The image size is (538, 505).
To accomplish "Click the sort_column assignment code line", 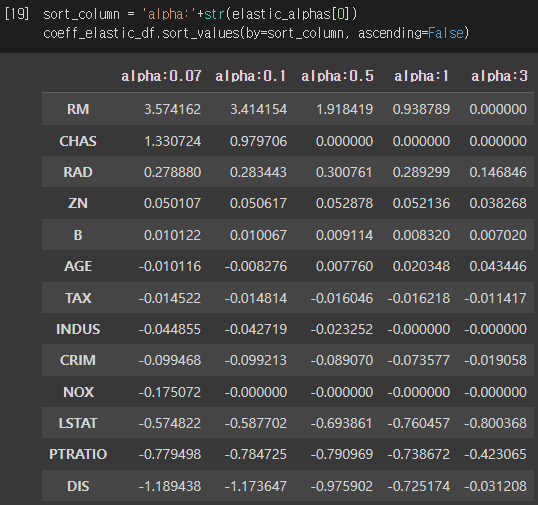I will [200, 14].
